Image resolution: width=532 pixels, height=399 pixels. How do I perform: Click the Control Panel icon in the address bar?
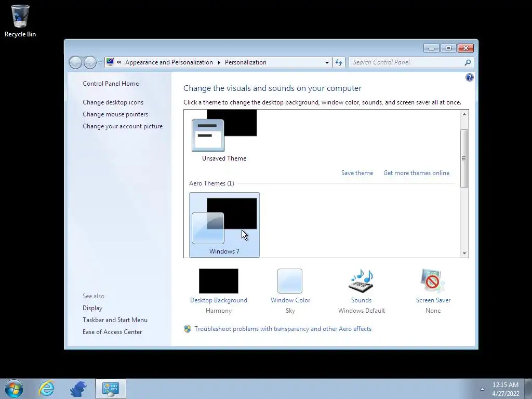(x=110, y=62)
